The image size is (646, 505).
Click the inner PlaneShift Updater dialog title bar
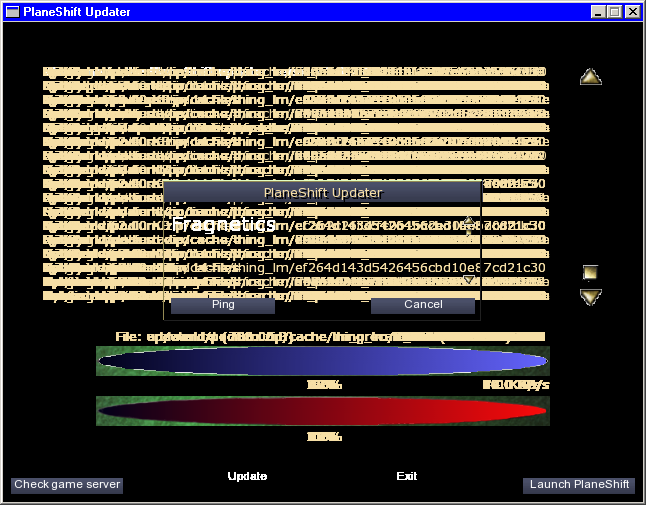pyautogui.click(x=322, y=192)
